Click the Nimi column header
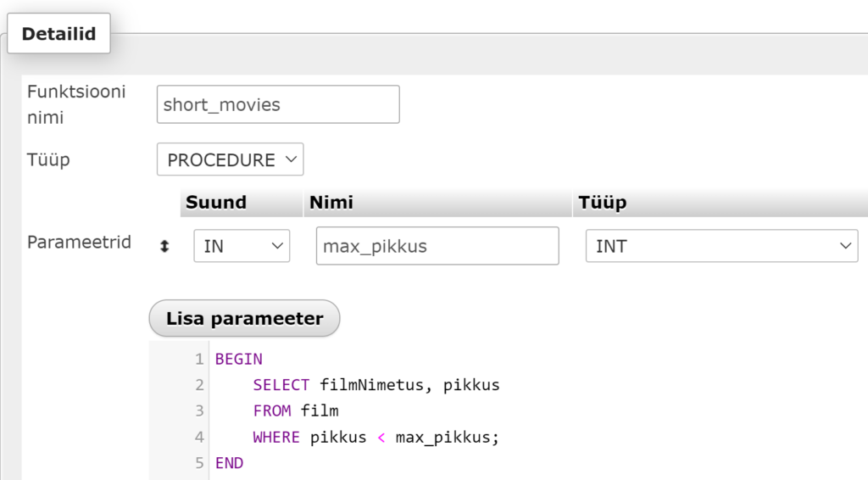The image size is (868, 480). pyautogui.click(x=331, y=203)
